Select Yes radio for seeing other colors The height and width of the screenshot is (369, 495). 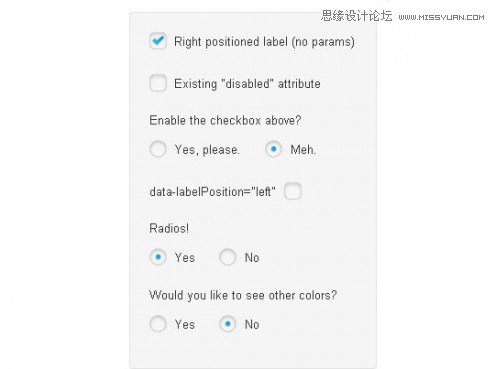tap(158, 324)
